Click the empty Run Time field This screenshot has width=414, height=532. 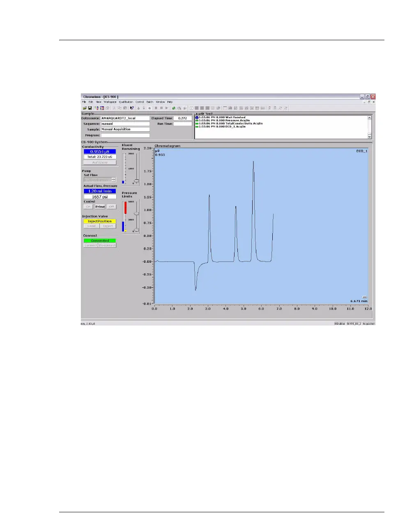182,124
